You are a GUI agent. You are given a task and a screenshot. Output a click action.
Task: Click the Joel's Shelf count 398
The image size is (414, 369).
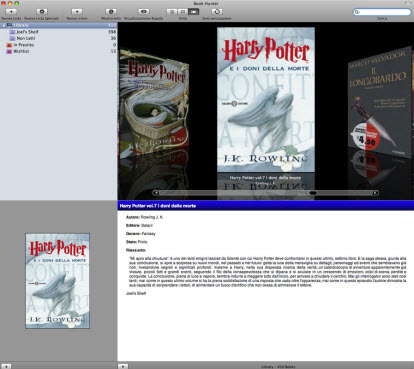click(x=112, y=32)
